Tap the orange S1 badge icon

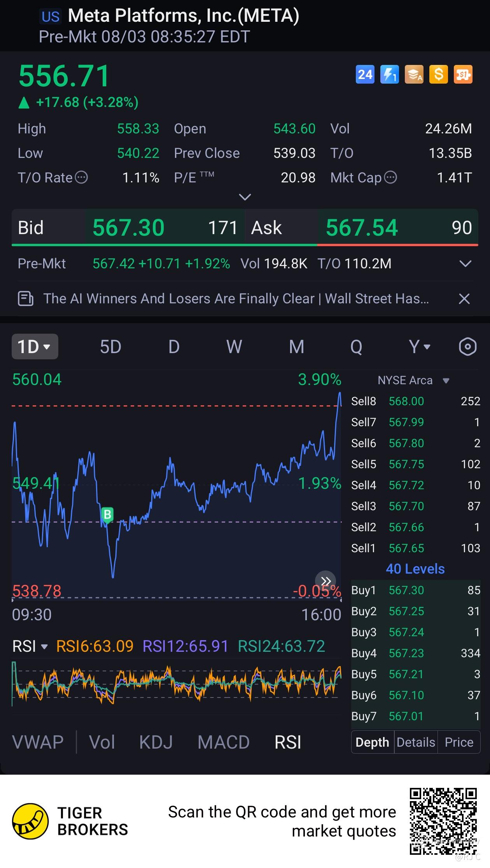tap(463, 74)
